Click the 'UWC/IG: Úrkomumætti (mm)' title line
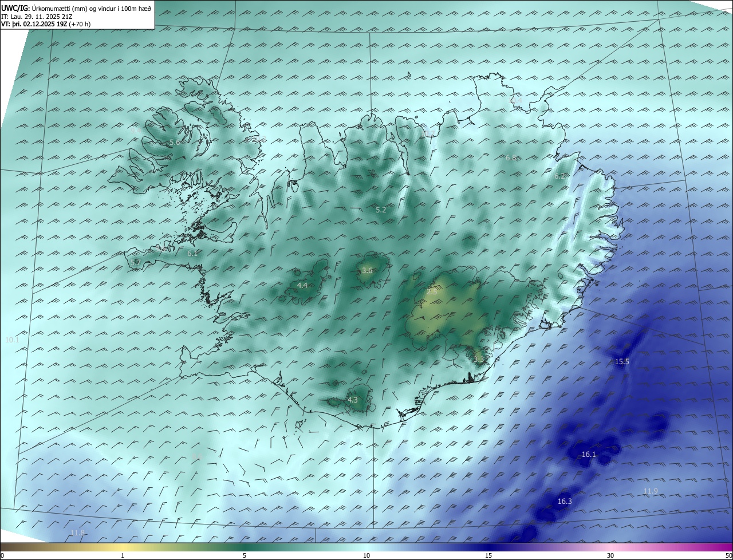This screenshot has height=560, width=733. point(77,9)
